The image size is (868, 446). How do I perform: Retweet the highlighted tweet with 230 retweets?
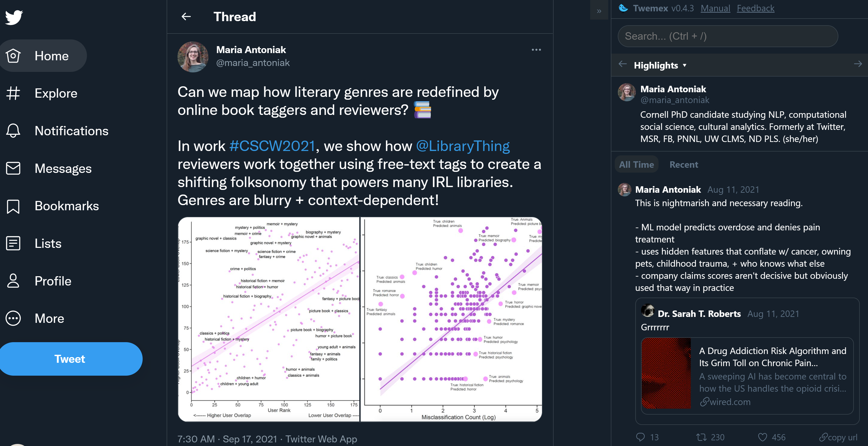click(x=702, y=437)
